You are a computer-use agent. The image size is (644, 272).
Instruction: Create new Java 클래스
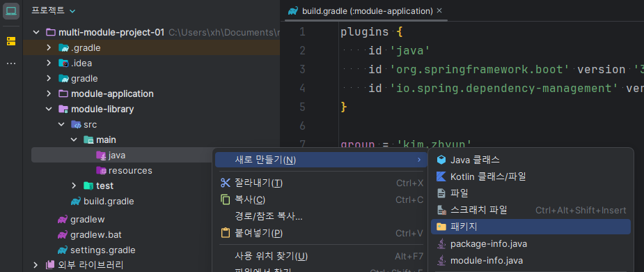(x=531, y=160)
